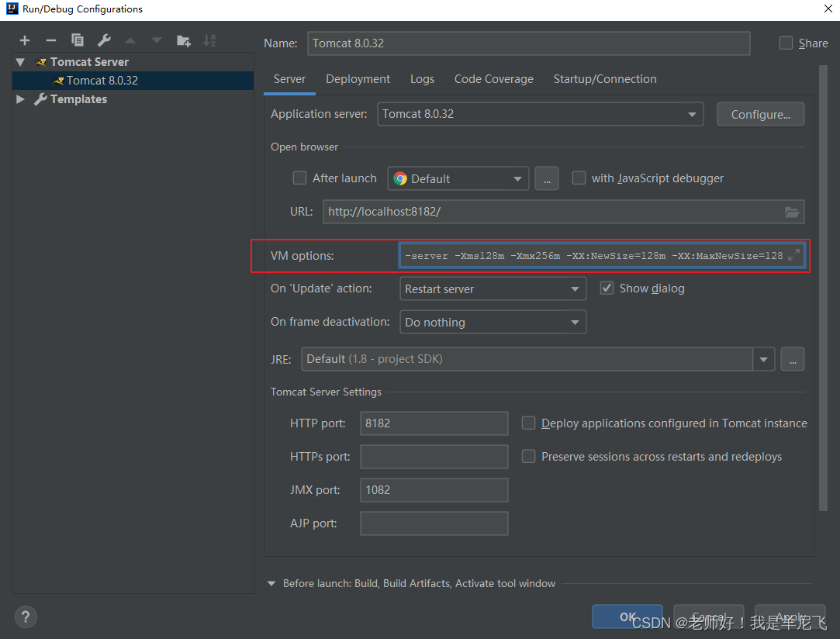Check the After launch checkbox
The image size is (840, 639).
pos(299,178)
